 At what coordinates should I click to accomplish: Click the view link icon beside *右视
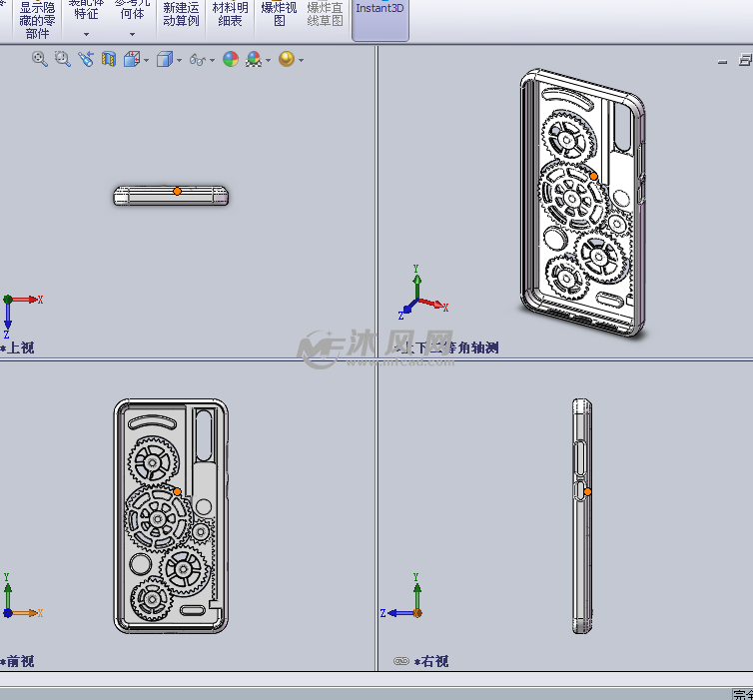401,661
